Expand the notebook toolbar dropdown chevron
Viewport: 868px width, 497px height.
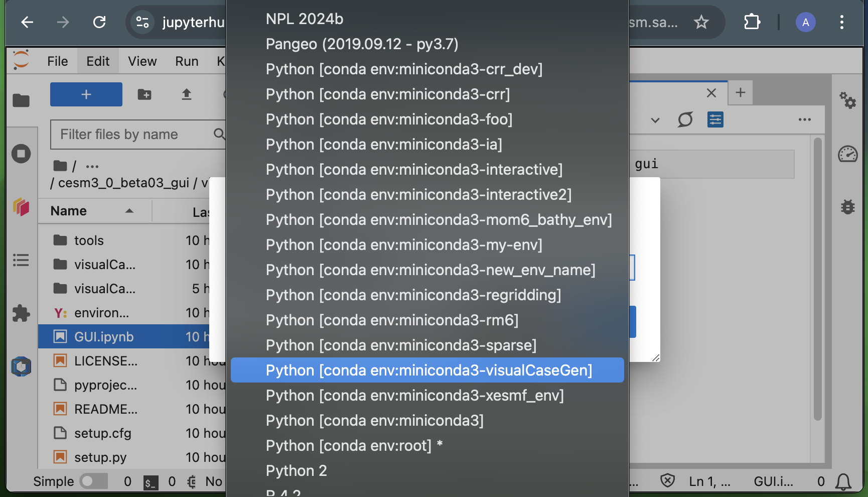pyautogui.click(x=655, y=120)
